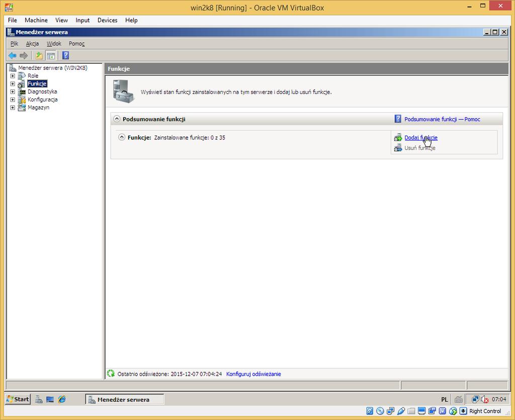The height and width of the screenshot is (420, 515).
Task: Open the VirtualBox Machine menu
Action: [x=36, y=20]
